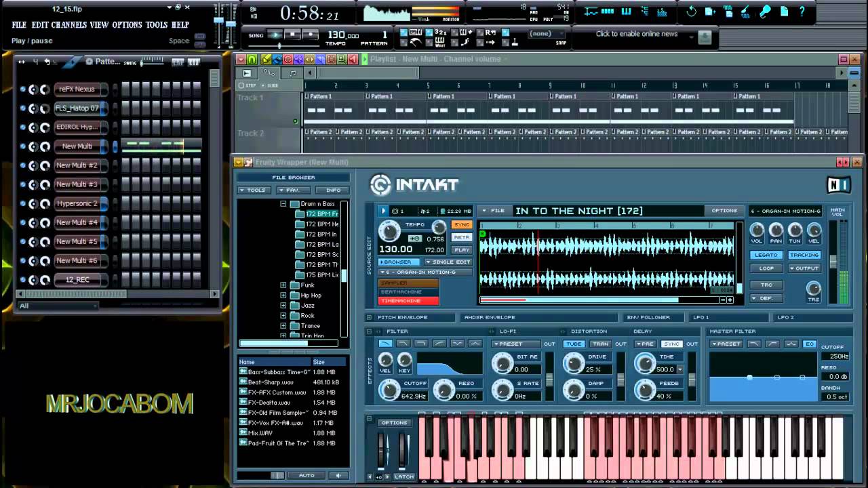Open the mixer toolbar icon
Image resolution: width=868 pixels, height=488 pixels.
[x=662, y=12]
